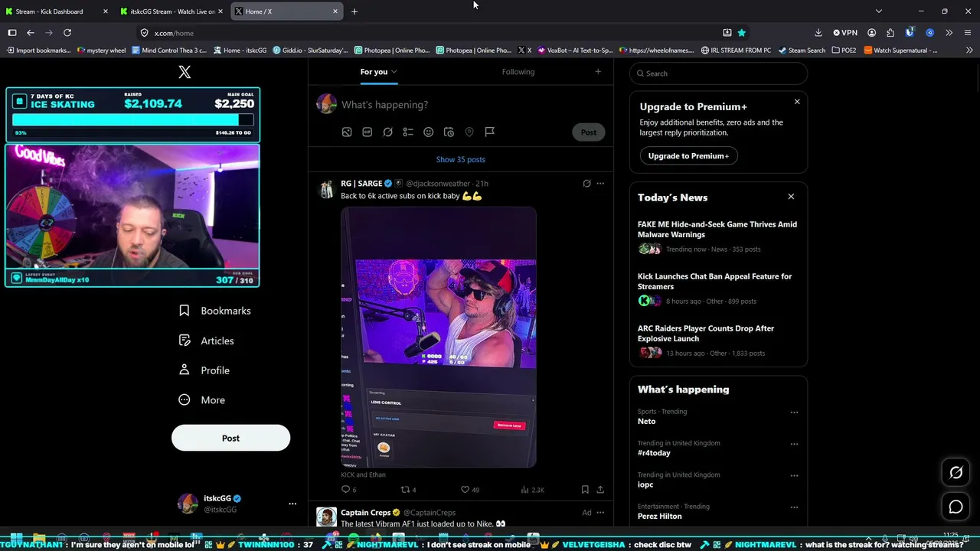The width and height of the screenshot is (980, 551).
Task: Show more bookmarks toolbar items
Action: (x=969, y=51)
